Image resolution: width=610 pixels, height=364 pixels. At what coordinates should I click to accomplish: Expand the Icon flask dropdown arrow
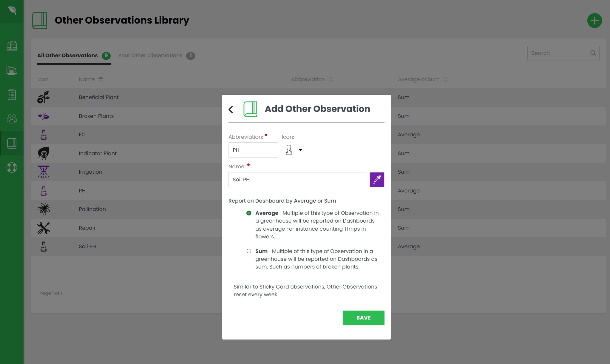(x=300, y=150)
